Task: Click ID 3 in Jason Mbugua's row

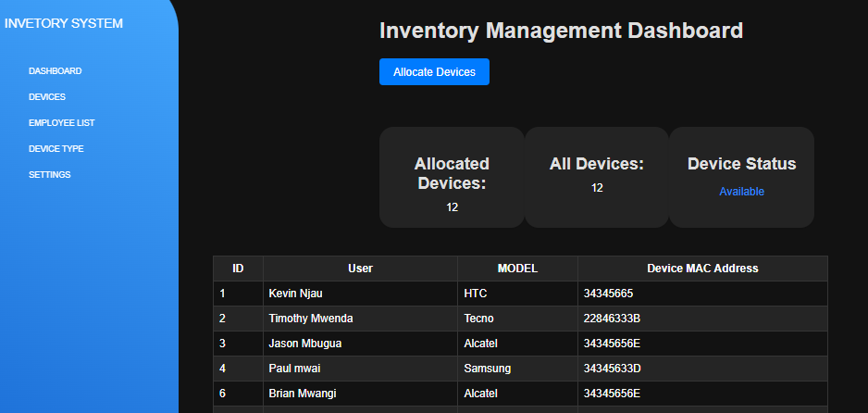Action: tap(238, 344)
